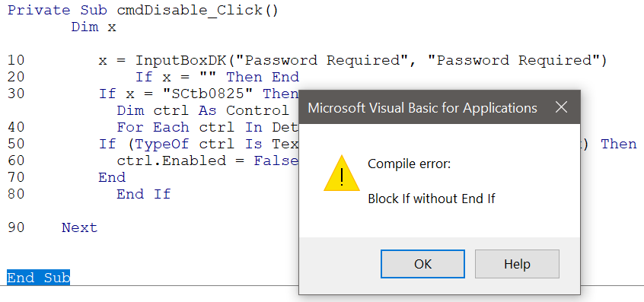This screenshot has width=644, height=302.
Task: Click the 'Compile error:' label text
Action: pyautogui.click(x=409, y=164)
